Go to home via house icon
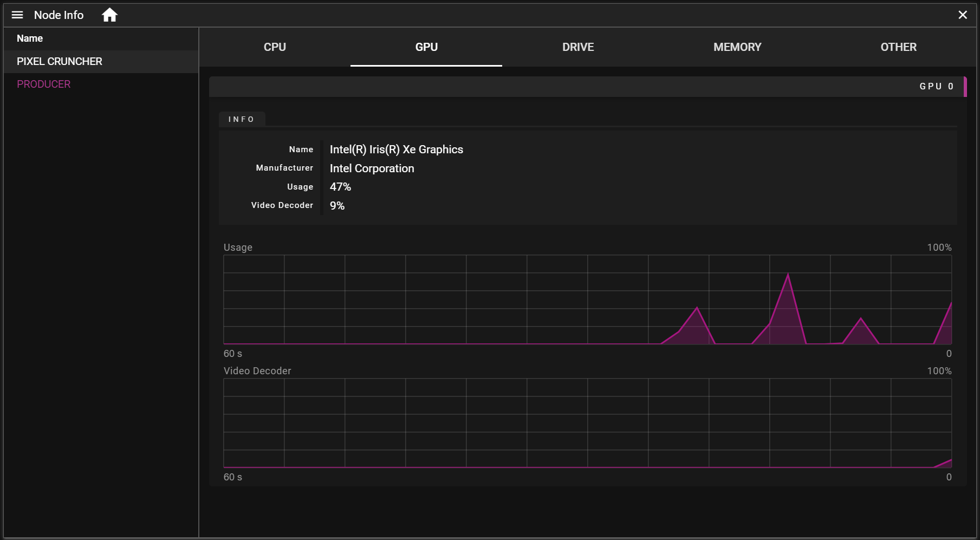This screenshot has height=540, width=980. click(109, 15)
